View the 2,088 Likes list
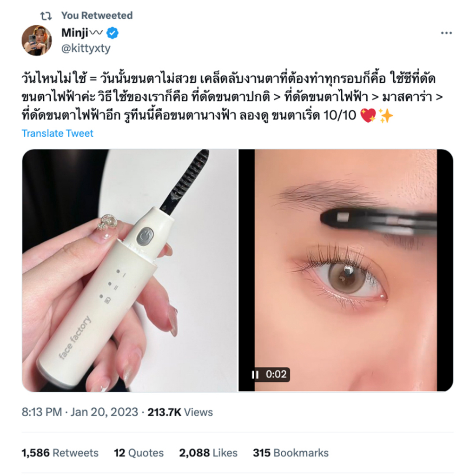 pos(208,453)
